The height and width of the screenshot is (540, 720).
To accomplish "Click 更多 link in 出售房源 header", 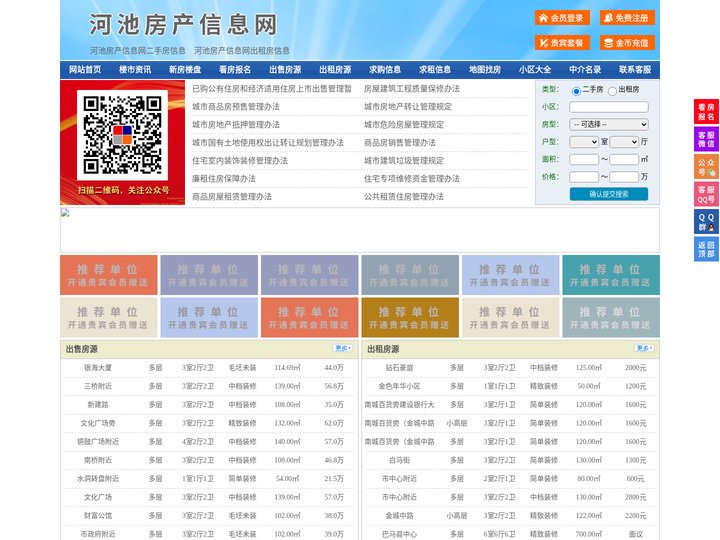I will pyautogui.click(x=343, y=349).
